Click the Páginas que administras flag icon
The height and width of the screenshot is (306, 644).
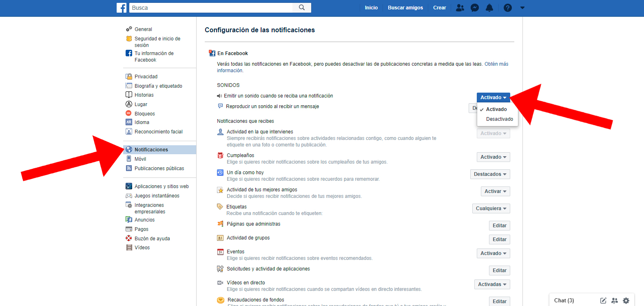point(220,224)
